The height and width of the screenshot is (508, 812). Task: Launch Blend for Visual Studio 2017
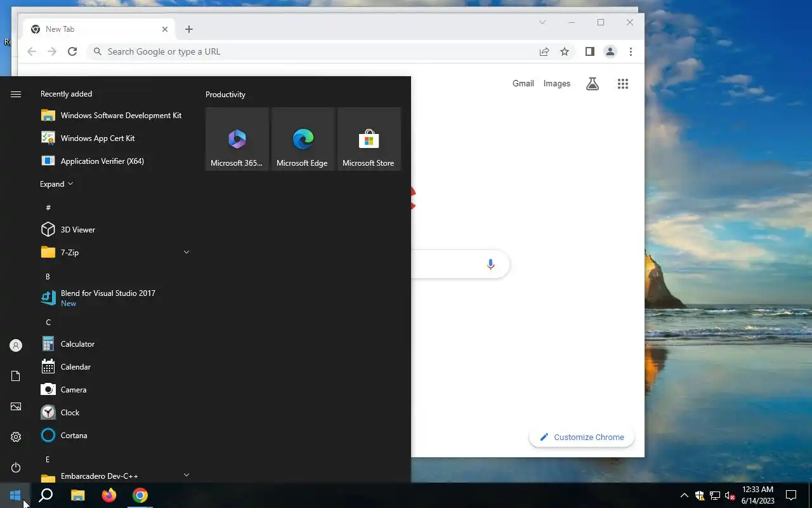pyautogui.click(x=115, y=298)
